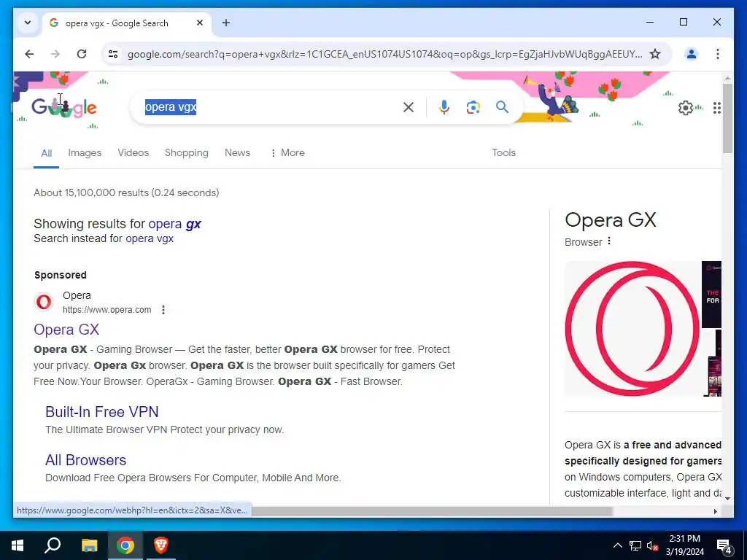This screenshot has height=560, width=747.
Task: Click the muted volume icon
Action: click(x=653, y=545)
